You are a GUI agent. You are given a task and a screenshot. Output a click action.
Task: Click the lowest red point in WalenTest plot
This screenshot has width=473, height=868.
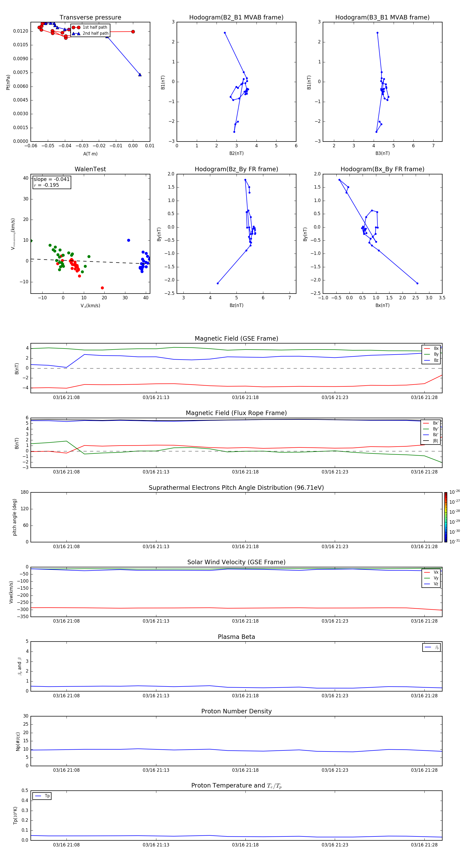pos(102,288)
